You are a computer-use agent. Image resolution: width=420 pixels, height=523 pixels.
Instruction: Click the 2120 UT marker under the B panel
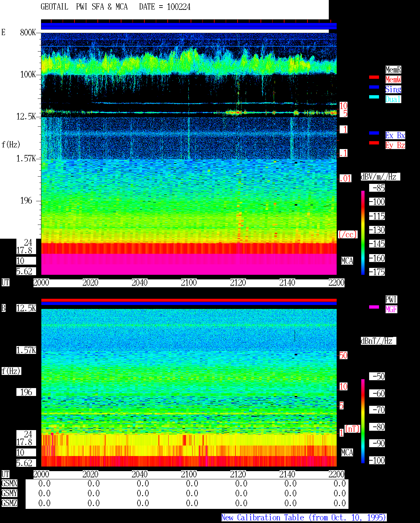pos(238,474)
